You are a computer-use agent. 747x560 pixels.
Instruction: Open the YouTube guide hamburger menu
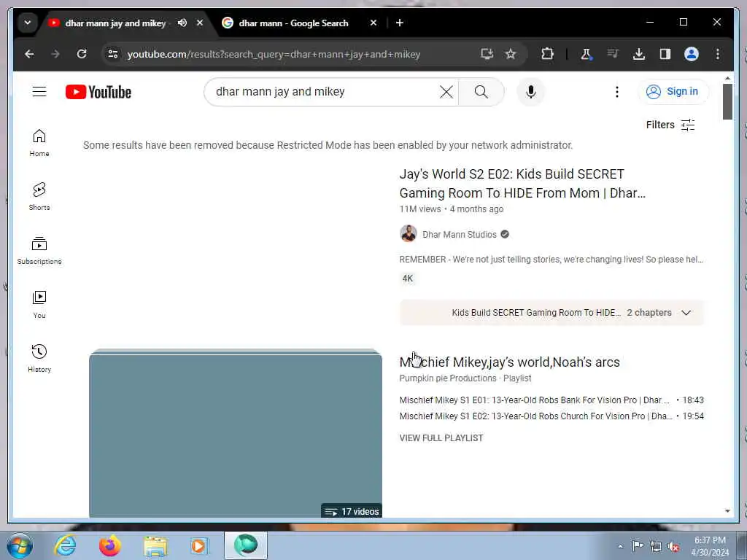(39, 91)
